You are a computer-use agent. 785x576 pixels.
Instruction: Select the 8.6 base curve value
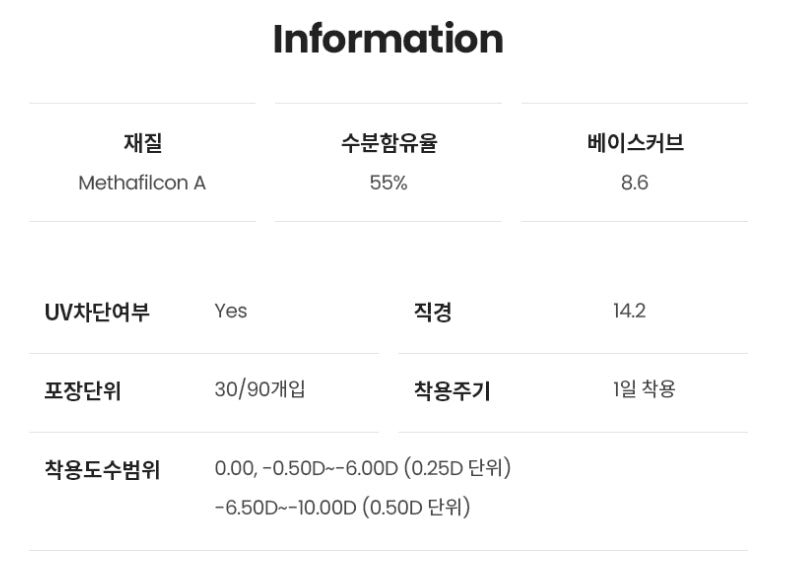point(635,184)
